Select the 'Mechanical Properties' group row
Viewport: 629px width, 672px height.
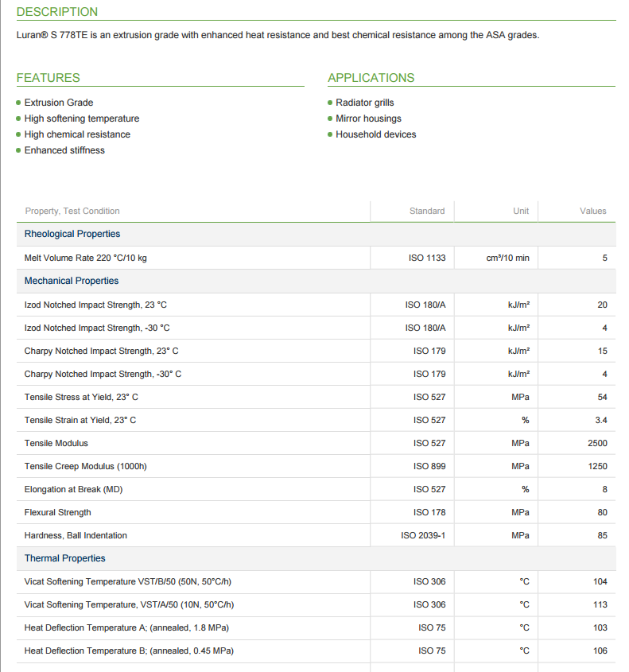point(72,281)
